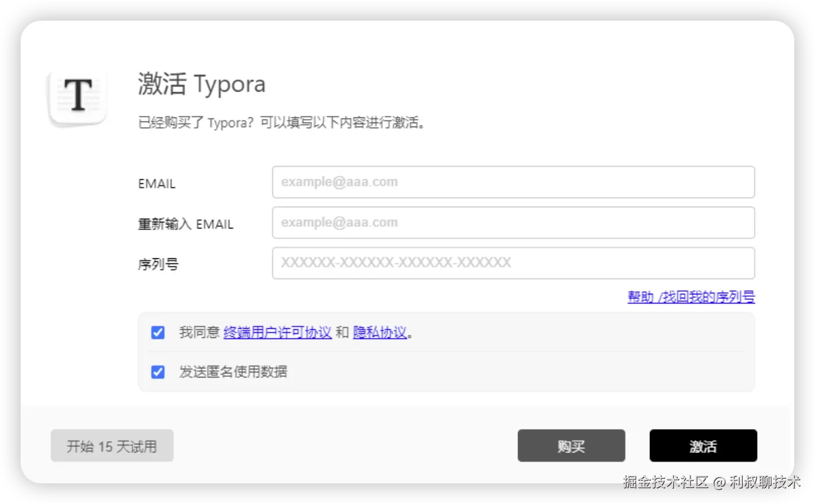
Task: Start the 15-day trial via 开始 15 天试用
Action: click(x=112, y=446)
